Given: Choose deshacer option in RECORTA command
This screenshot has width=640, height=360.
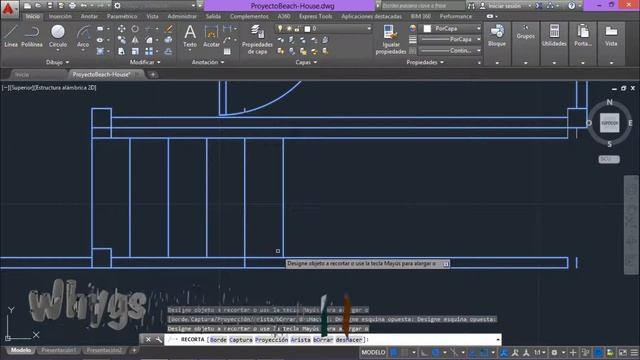Looking at the screenshot, I should 349,340.
